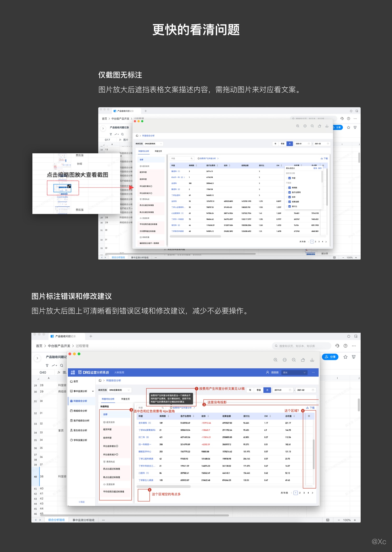This screenshot has height=552, width=392.
Task: Click window-settings icon at annotated screenshot's title bar
Action: click(356, 336)
